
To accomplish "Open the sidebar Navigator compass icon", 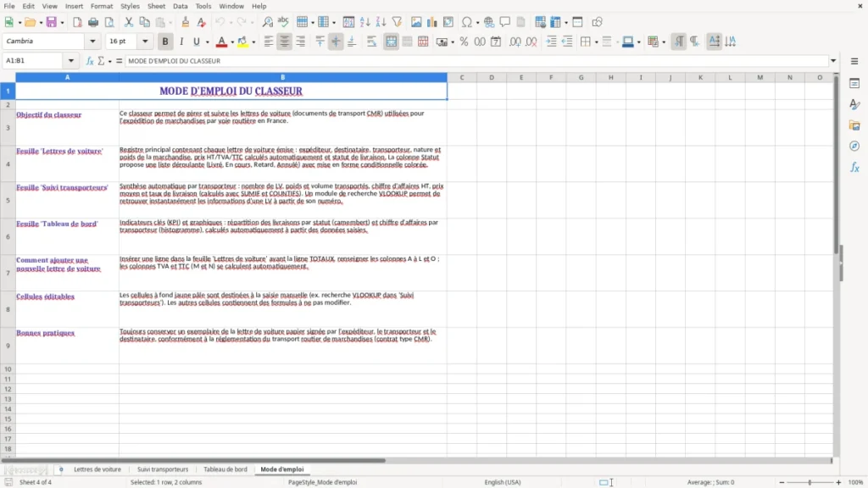I will pyautogui.click(x=854, y=146).
